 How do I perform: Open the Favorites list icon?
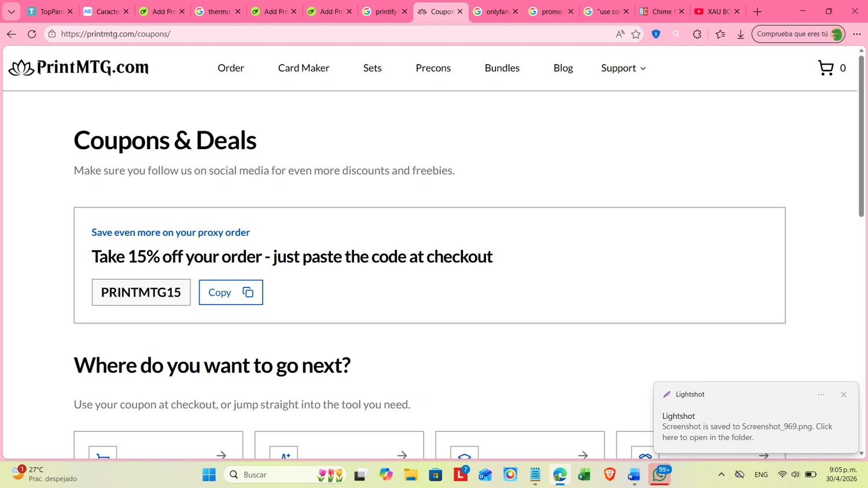click(720, 34)
